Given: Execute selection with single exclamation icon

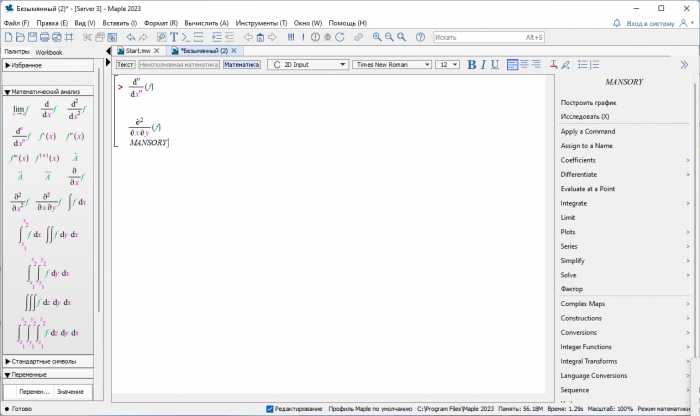Looking at the screenshot, I should click(x=303, y=37).
